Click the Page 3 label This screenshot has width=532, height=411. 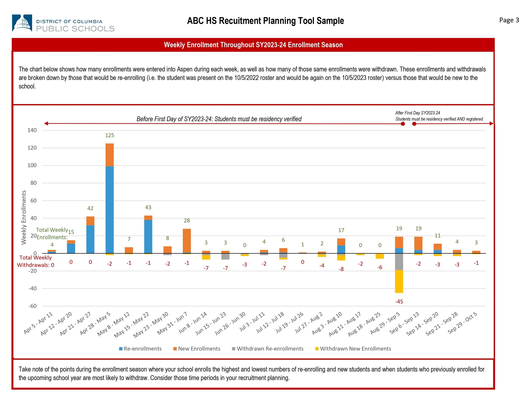509,20
